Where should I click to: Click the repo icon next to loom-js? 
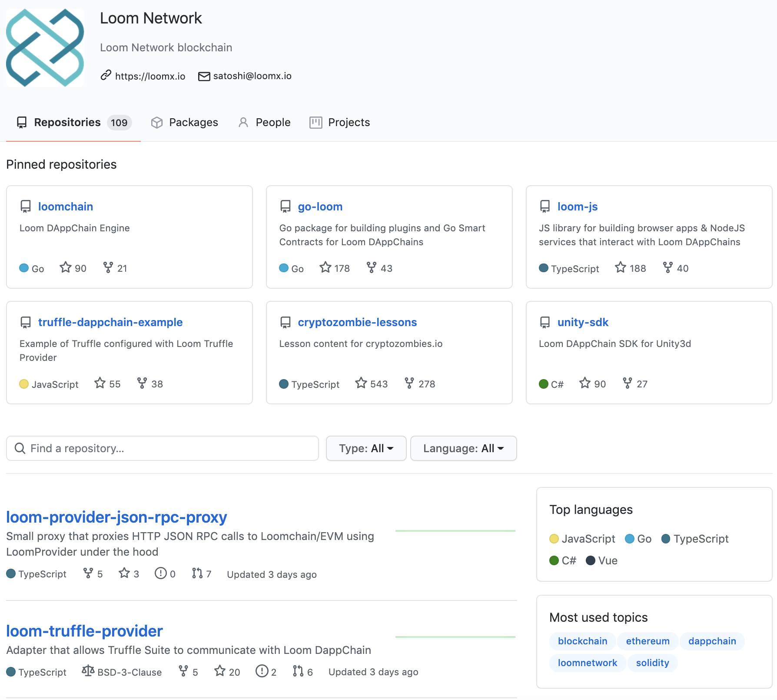[x=545, y=207]
